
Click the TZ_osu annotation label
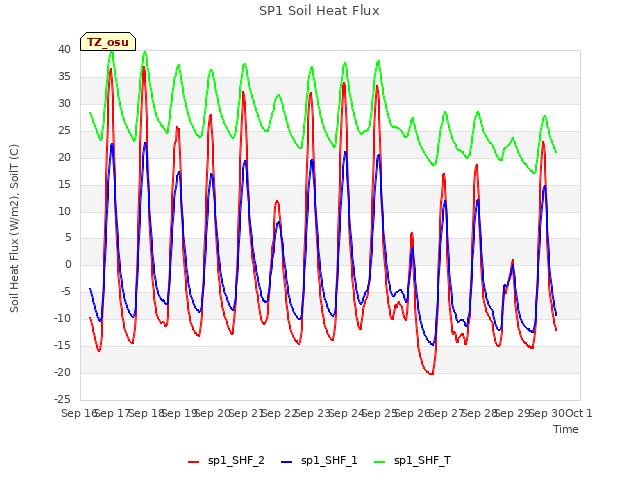[108, 42]
